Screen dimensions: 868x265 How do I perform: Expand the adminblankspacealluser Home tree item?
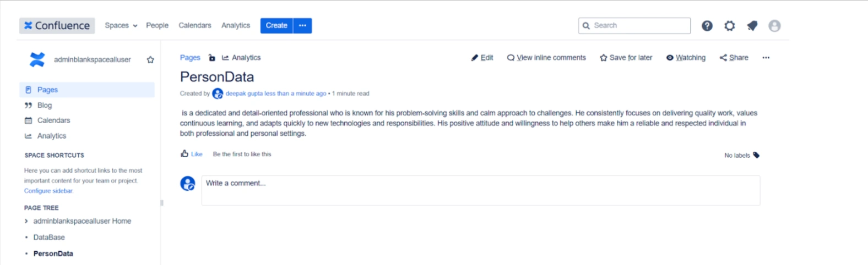tap(26, 221)
